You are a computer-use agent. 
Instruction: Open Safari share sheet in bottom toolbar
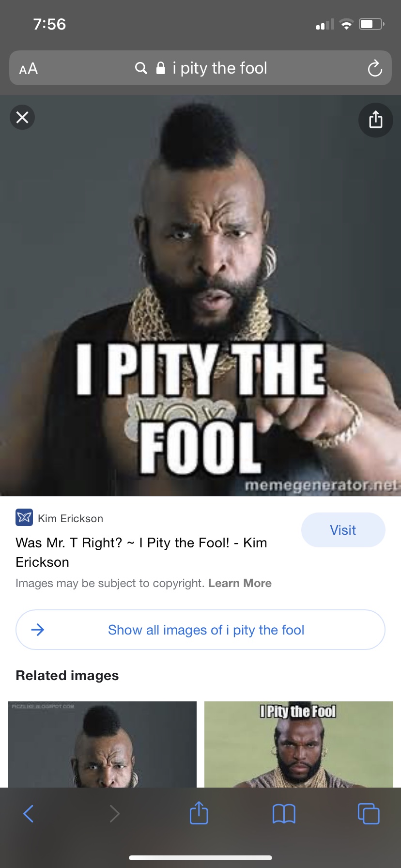(x=199, y=812)
